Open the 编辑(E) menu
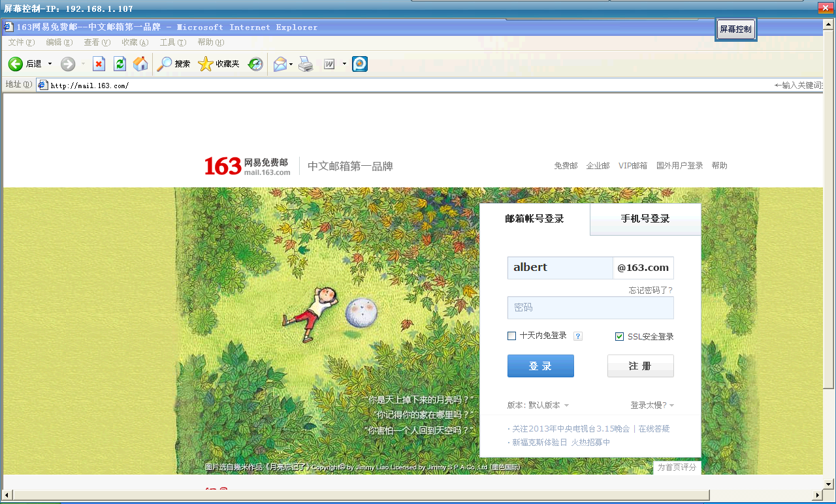The width and height of the screenshot is (836, 504). (x=59, y=42)
